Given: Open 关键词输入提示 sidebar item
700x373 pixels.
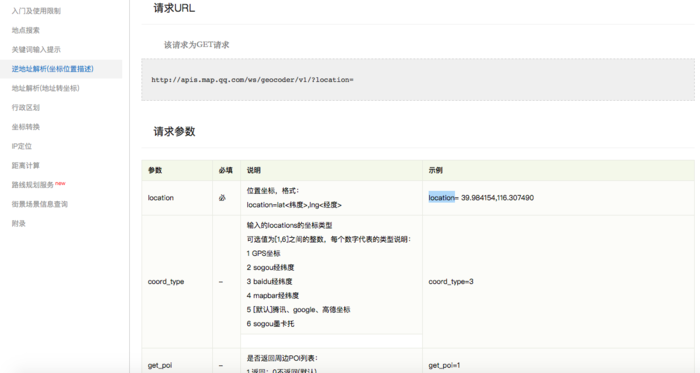Looking at the screenshot, I should point(36,50).
